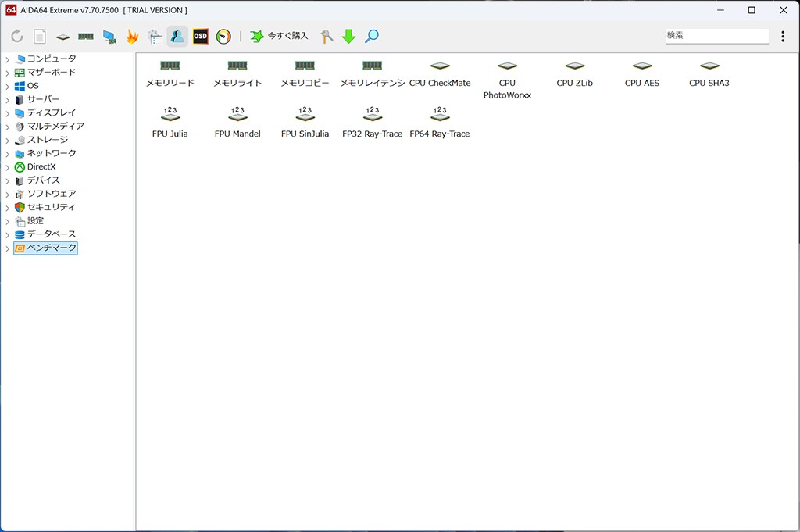Select the CPU AES benchmark icon

641,73
